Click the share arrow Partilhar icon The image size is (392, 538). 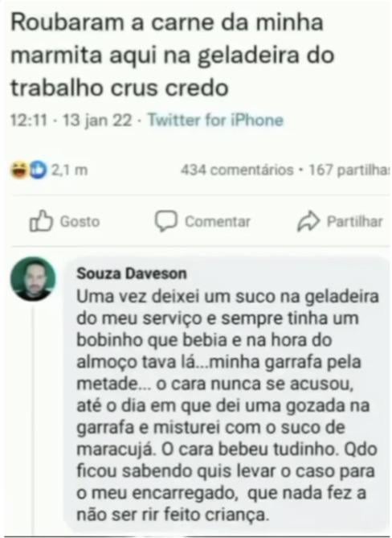(308, 221)
